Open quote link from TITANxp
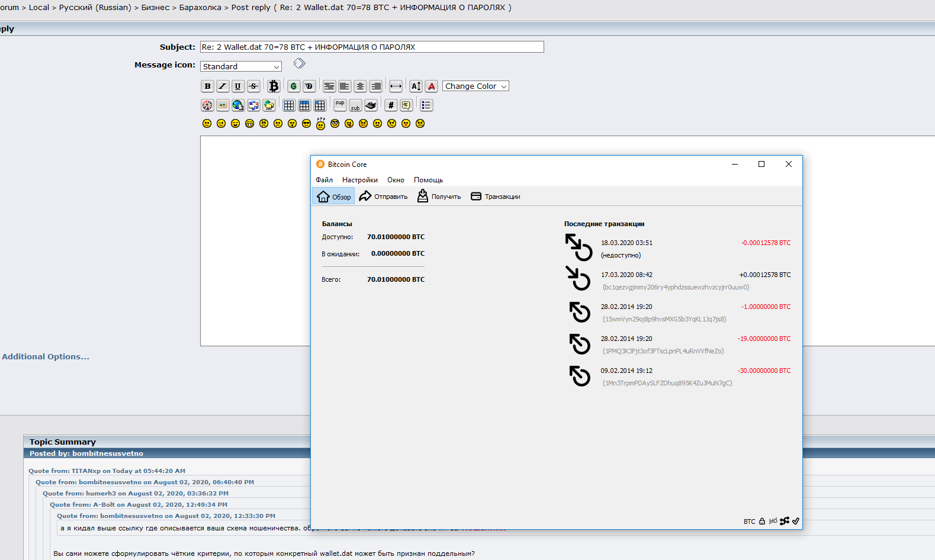 coord(107,471)
